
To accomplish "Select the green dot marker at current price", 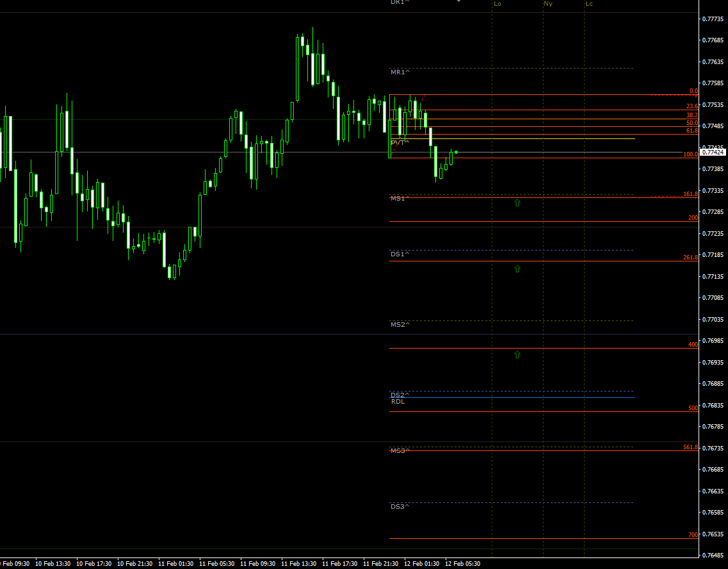I will tap(457, 152).
